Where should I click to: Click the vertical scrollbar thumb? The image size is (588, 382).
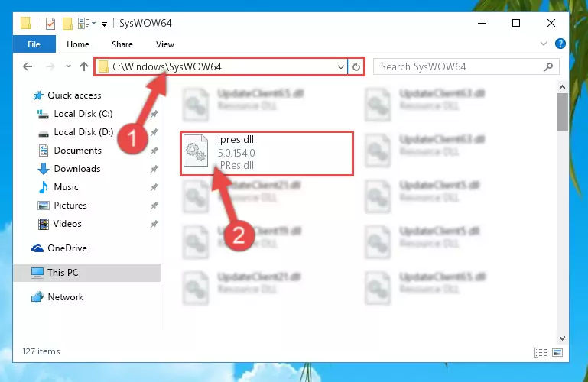[562, 112]
